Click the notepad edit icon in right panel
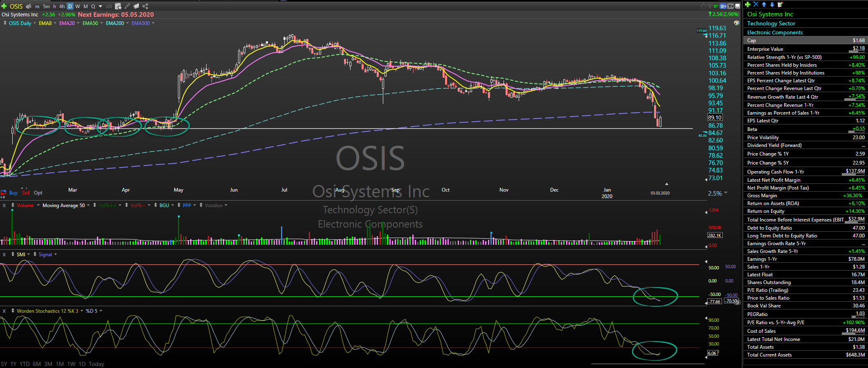 click(780, 5)
